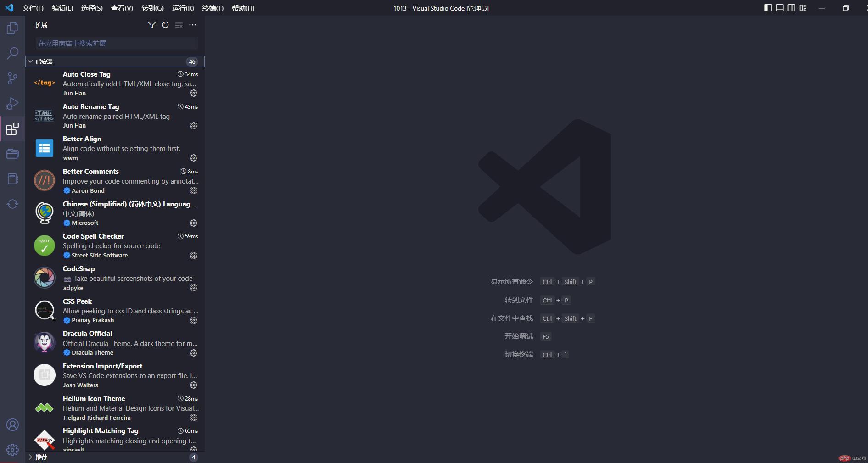Select the Extensions view icon

pyautogui.click(x=12, y=128)
